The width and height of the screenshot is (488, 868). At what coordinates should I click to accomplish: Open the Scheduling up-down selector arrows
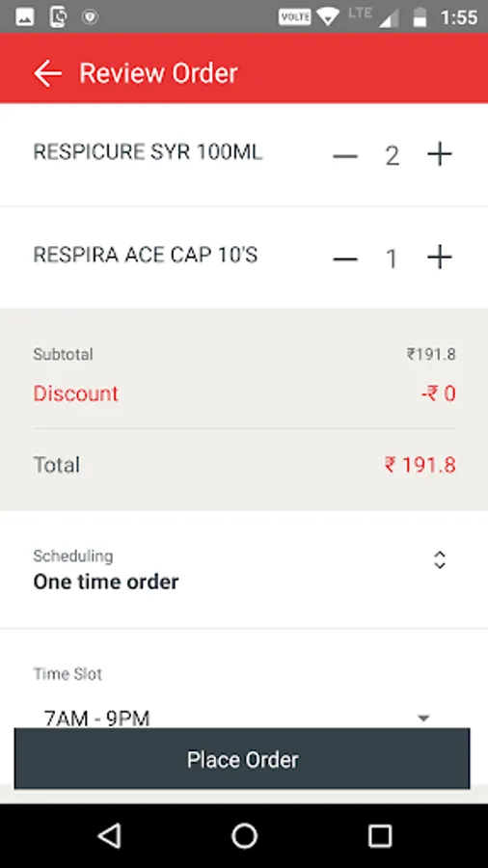[440, 560]
